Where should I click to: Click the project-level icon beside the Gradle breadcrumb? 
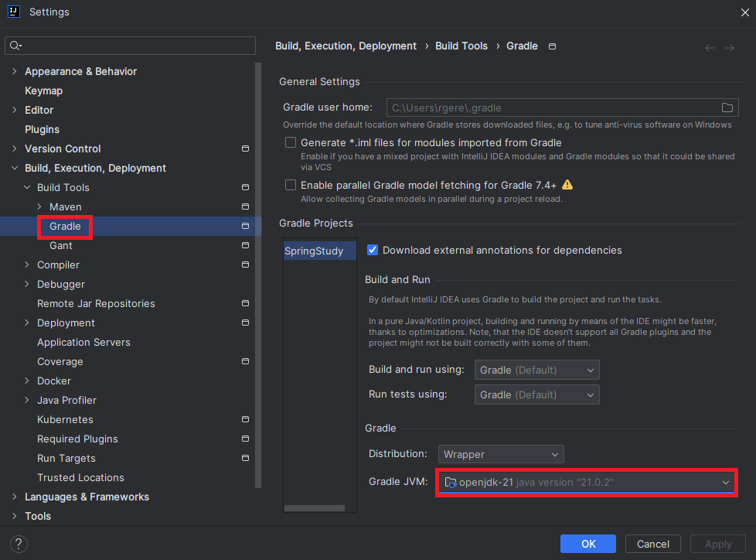click(553, 46)
